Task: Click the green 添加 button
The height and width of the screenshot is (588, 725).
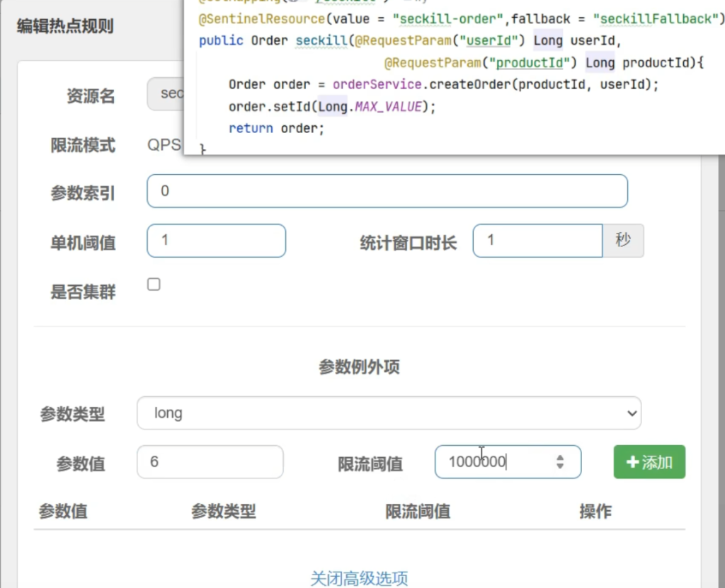Action: pos(649,462)
